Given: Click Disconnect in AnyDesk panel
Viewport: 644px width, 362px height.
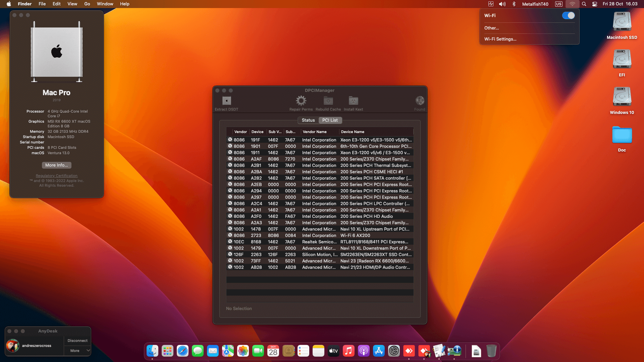Looking at the screenshot, I should [77, 341].
